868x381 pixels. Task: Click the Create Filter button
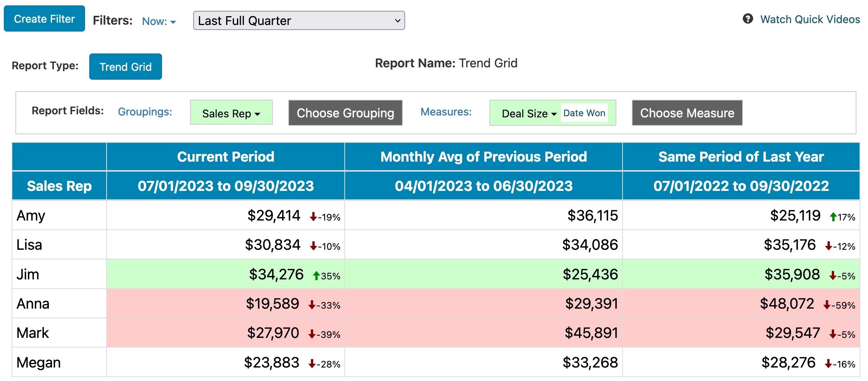[x=44, y=18]
